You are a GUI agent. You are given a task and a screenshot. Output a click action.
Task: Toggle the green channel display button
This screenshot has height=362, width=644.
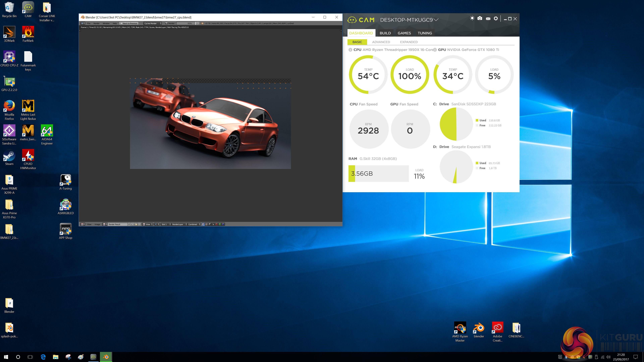[x=220, y=224]
